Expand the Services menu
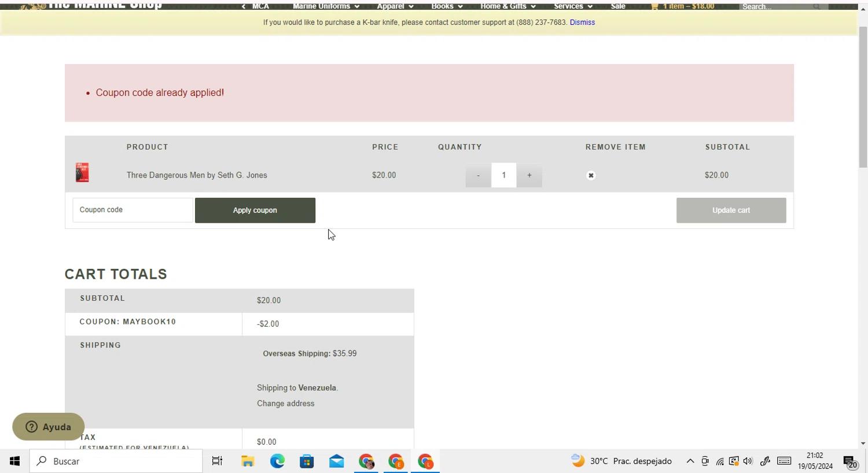The image size is (868, 473). [573, 6]
